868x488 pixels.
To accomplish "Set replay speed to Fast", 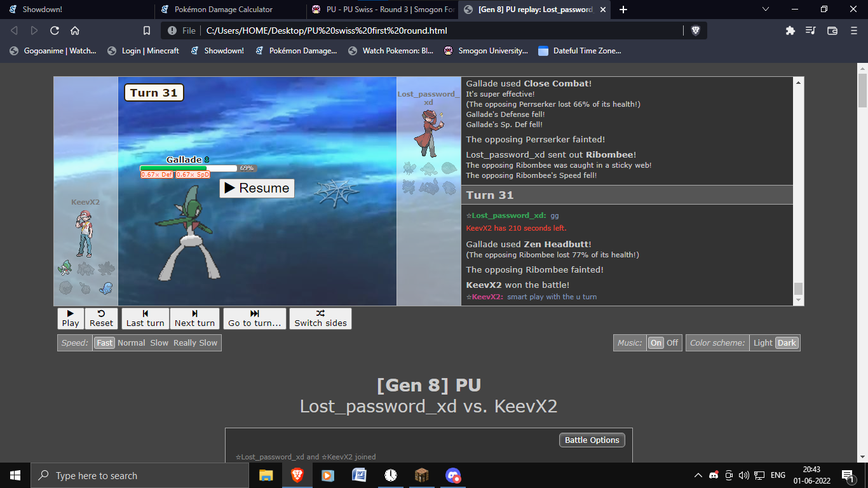I will (x=105, y=342).
